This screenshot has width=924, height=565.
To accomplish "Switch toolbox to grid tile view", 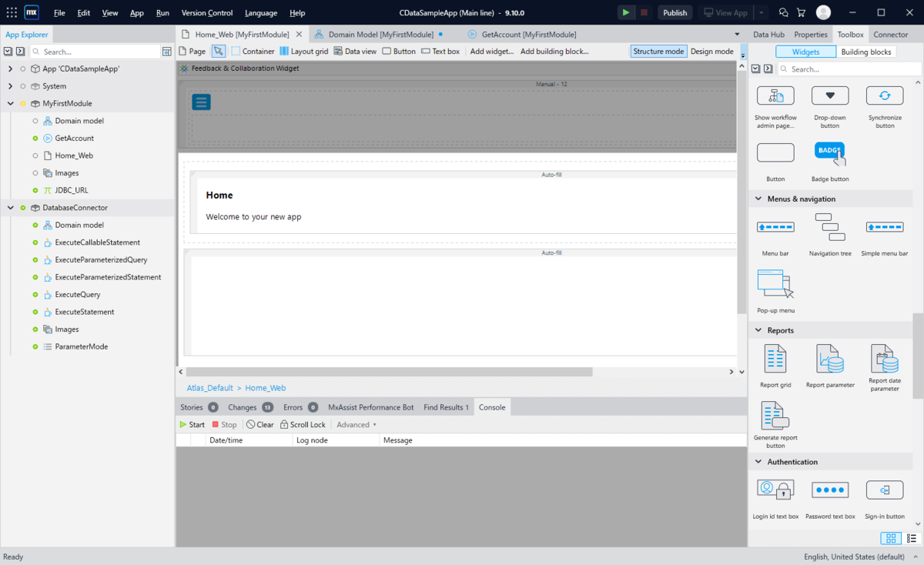I will click(x=890, y=538).
